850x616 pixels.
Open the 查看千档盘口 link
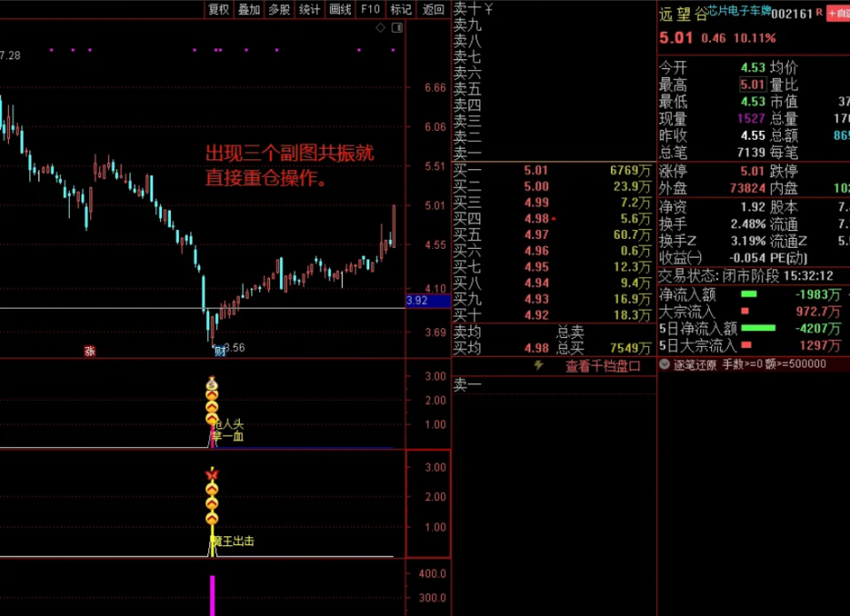pyautogui.click(x=603, y=366)
